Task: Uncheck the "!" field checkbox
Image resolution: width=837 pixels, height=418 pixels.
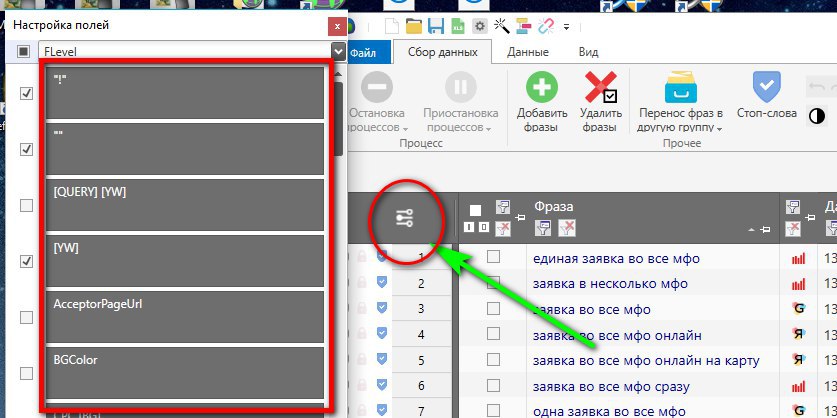Action: [26, 93]
